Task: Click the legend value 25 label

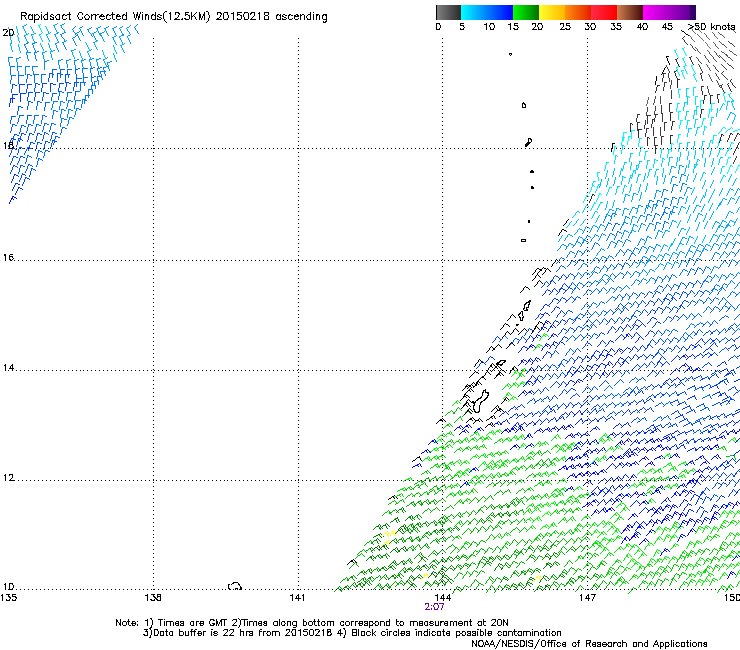Action: (564, 27)
